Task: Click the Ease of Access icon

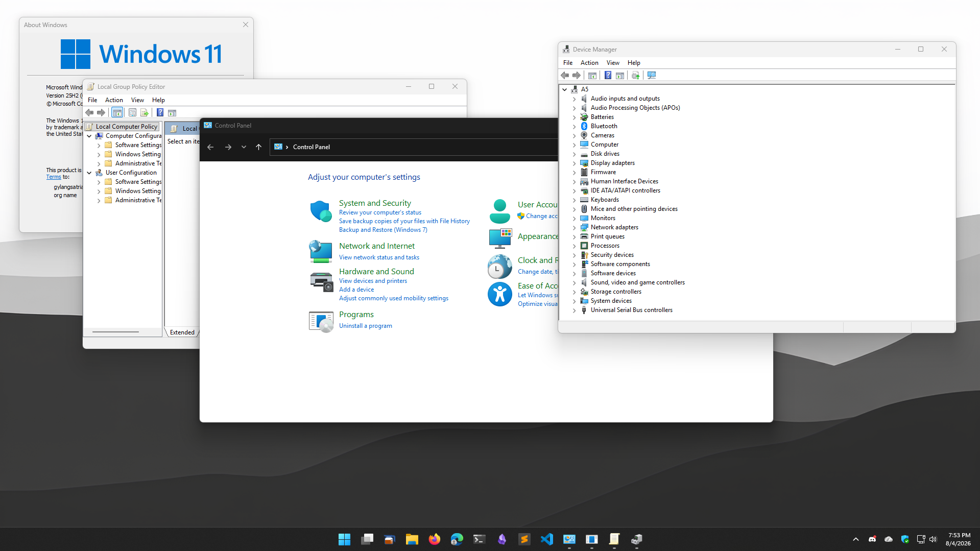Action: coord(500,294)
